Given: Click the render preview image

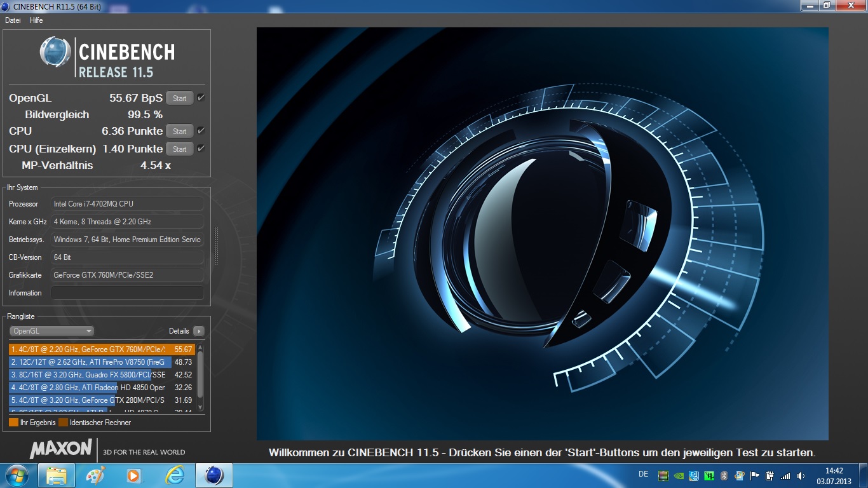Looking at the screenshot, I should click(x=543, y=234).
